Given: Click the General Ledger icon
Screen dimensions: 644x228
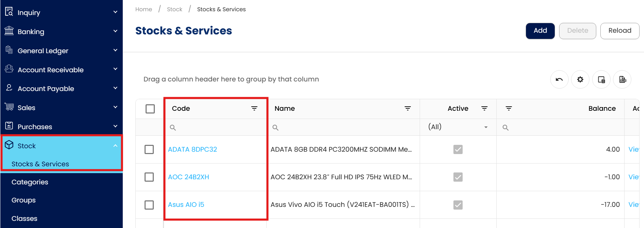Looking at the screenshot, I should [x=9, y=50].
